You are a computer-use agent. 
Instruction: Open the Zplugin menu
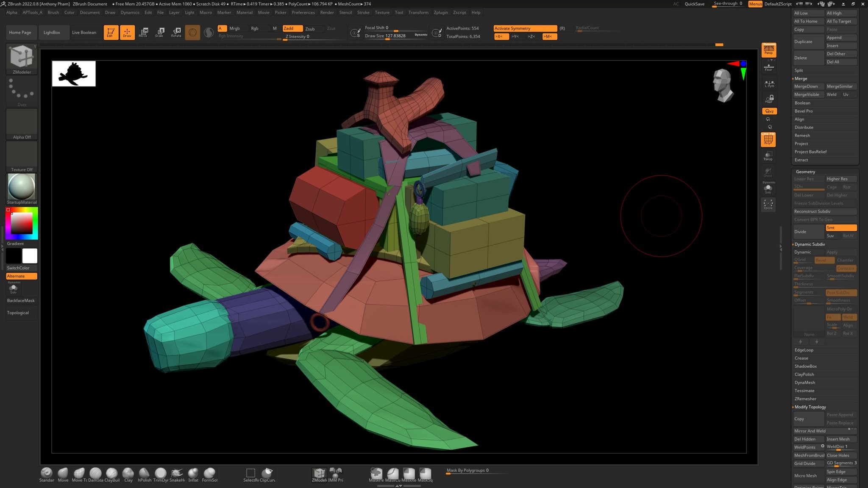[x=441, y=12]
